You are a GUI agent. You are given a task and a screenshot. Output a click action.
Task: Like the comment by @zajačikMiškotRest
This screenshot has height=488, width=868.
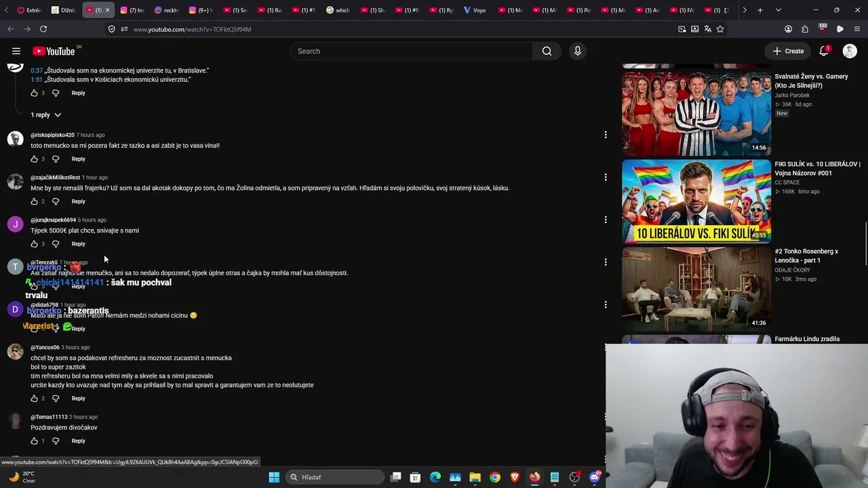tap(34, 201)
